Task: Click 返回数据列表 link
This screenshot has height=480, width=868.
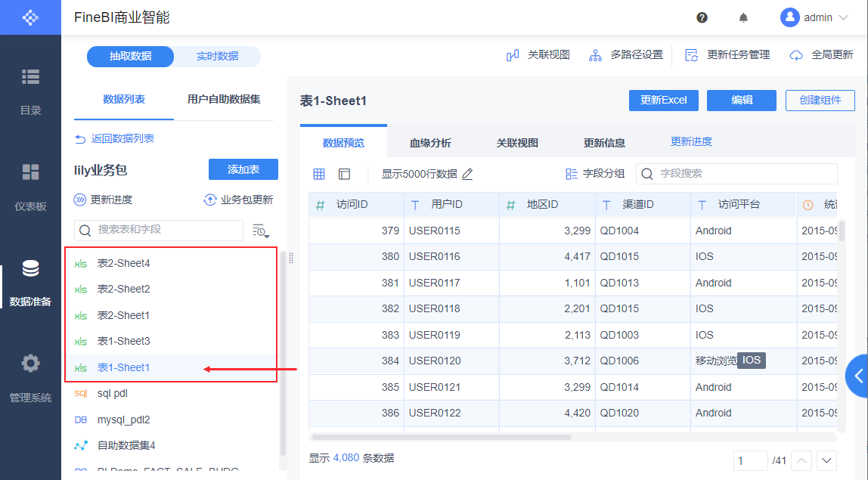Action: coord(115,138)
